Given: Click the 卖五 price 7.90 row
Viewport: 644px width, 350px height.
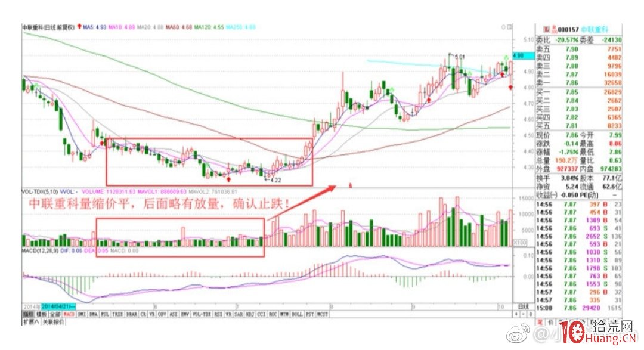Looking at the screenshot, I should [x=578, y=49].
